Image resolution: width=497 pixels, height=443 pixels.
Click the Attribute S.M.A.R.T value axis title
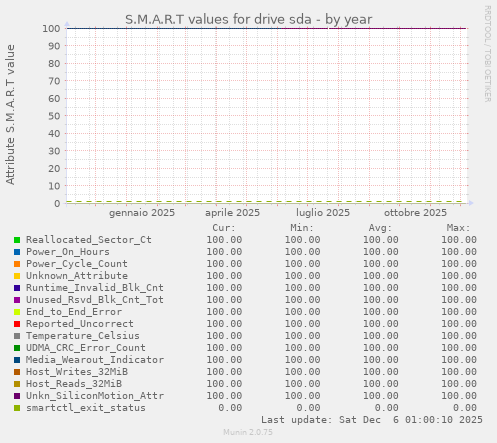(x=10, y=114)
